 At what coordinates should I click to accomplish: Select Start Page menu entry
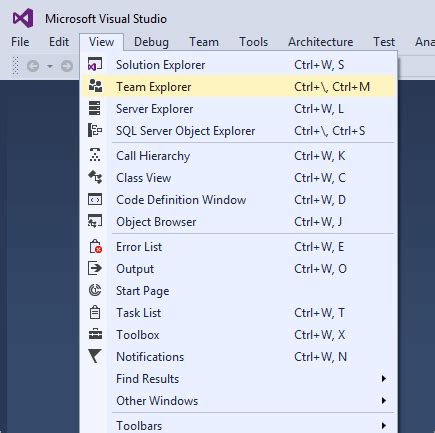[x=239, y=291]
